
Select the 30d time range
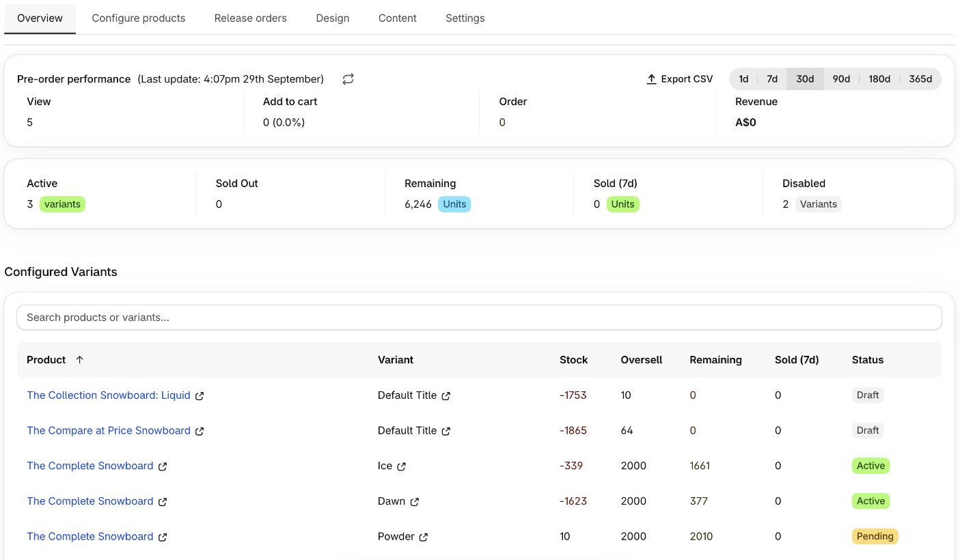pyautogui.click(x=805, y=79)
